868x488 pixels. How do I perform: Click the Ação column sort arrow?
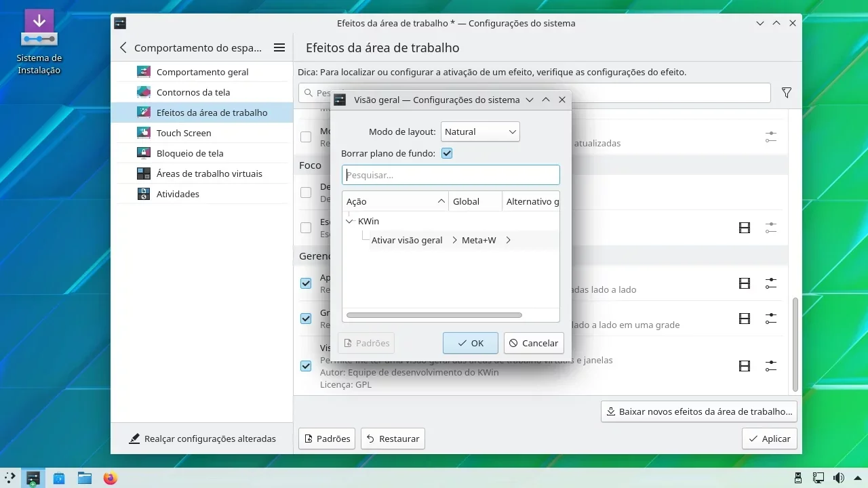coord(441,201)
